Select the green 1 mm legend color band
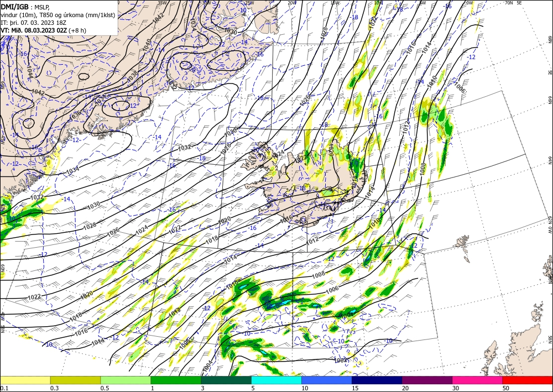553x392 pixels. click(x=176, y=380)
